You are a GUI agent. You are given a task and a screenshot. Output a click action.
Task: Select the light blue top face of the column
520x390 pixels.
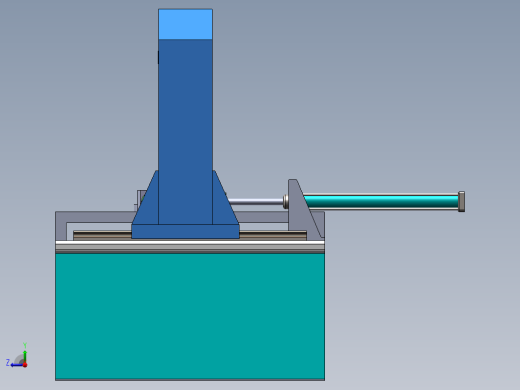coord(185,24)
